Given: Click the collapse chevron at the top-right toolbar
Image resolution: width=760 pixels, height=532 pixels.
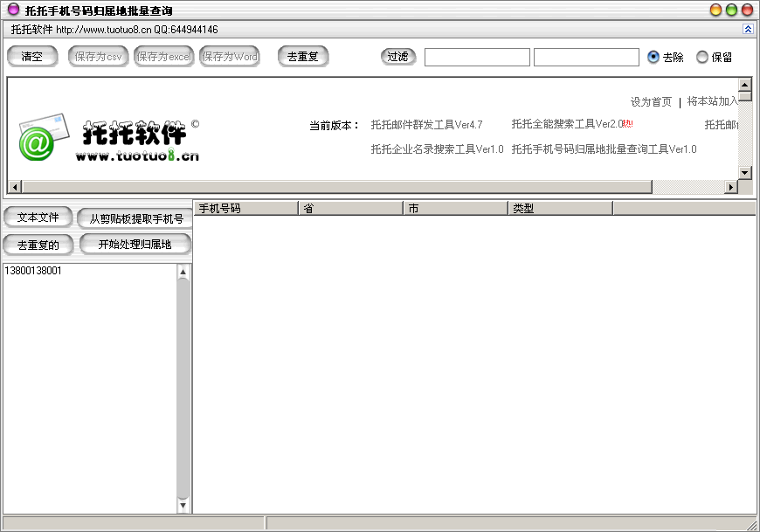Looking at the screenshot, I should (749, 29).
